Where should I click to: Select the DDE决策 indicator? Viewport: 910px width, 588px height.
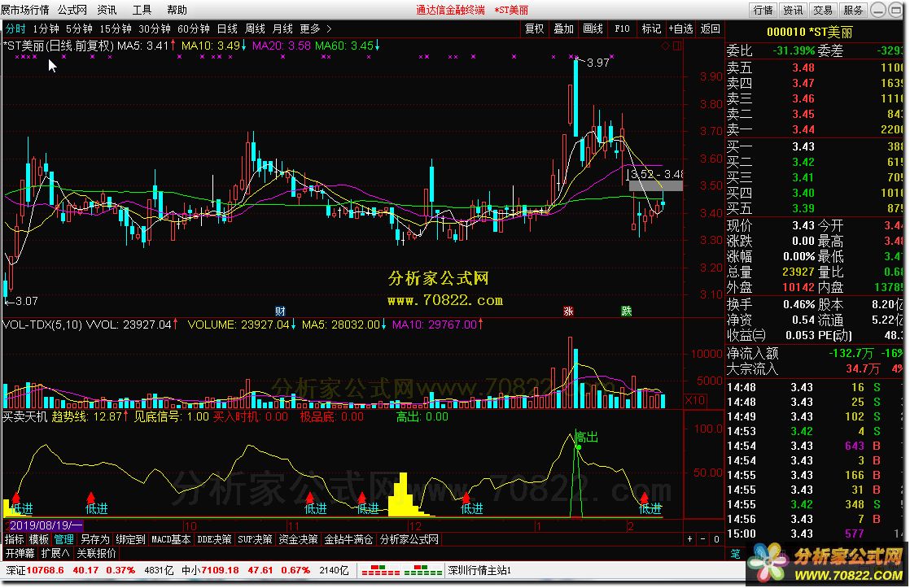click(214, 539)
